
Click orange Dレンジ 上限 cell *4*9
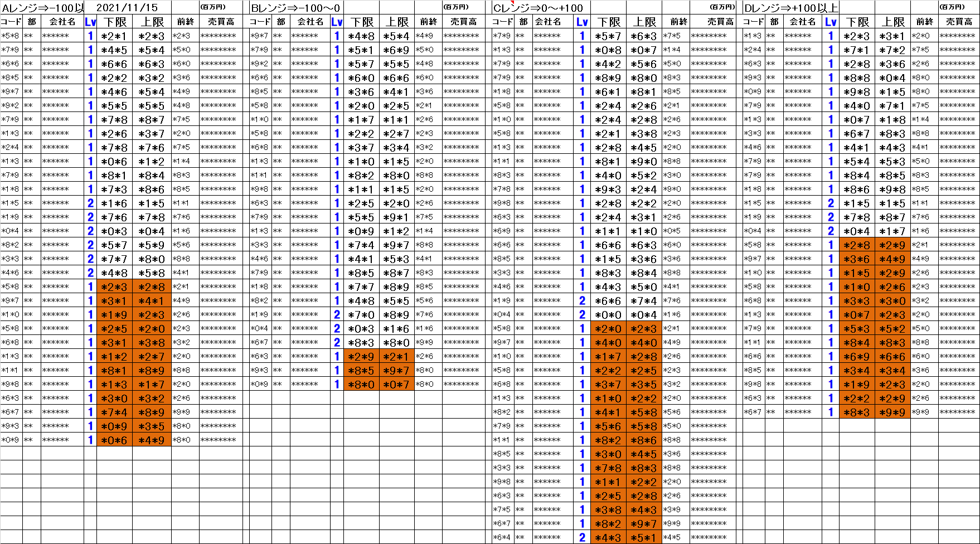(893, 259)
